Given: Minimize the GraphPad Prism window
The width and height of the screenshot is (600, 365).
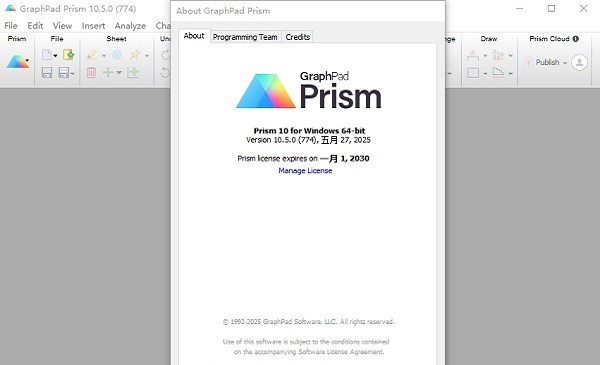Looking at the screenshot, I should (520, 8).
